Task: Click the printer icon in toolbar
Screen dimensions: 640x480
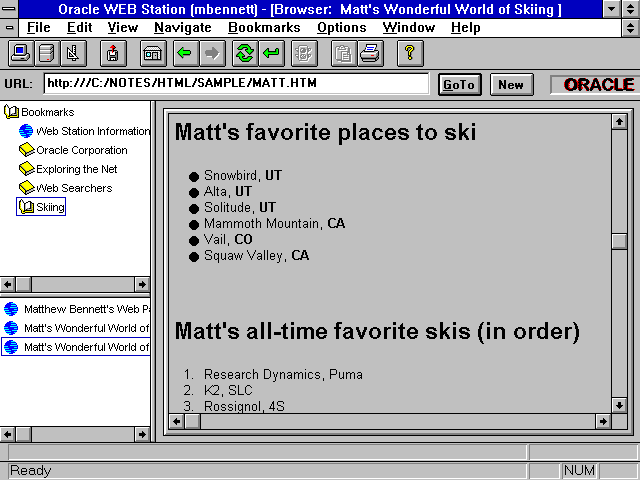Action: 370,53
